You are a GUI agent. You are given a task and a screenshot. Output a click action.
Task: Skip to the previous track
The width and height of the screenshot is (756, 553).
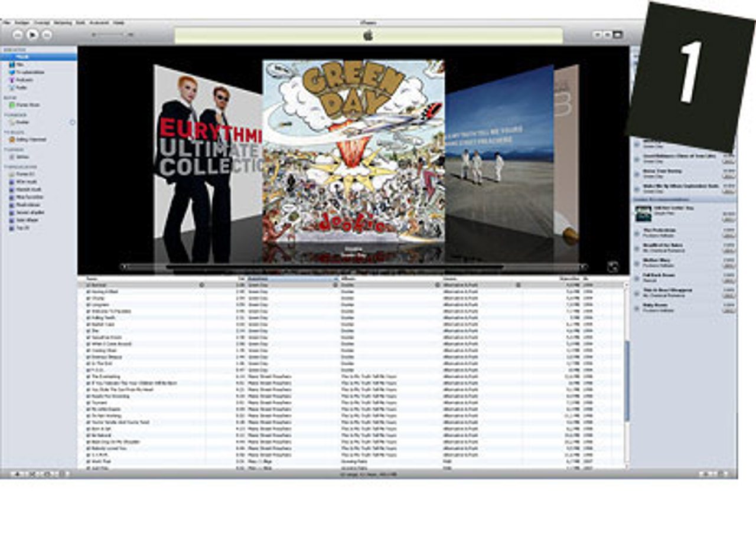coord(18,35)
